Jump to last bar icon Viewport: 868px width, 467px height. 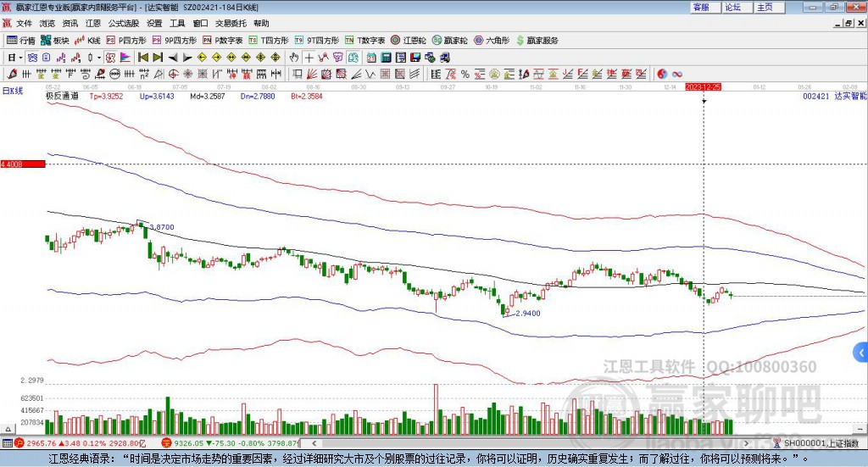158,58
